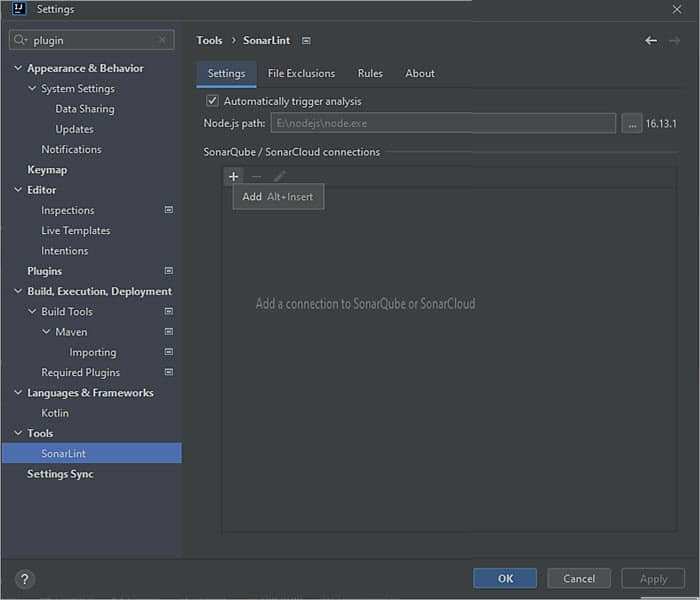Click Tools in the breadcrumb
The height and width of the screenshot is (600, 700).
pyautogui.click(x=209, y=41)
